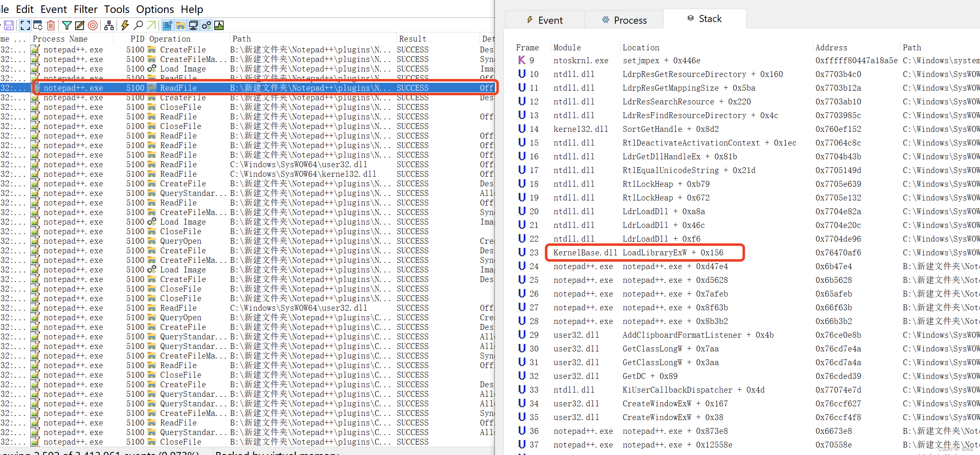The height and width of the screenshot is (455, 980).
Task: Open the Highlight dialog pencil icon
Action: pyautogui.click(x=80, y=26)
